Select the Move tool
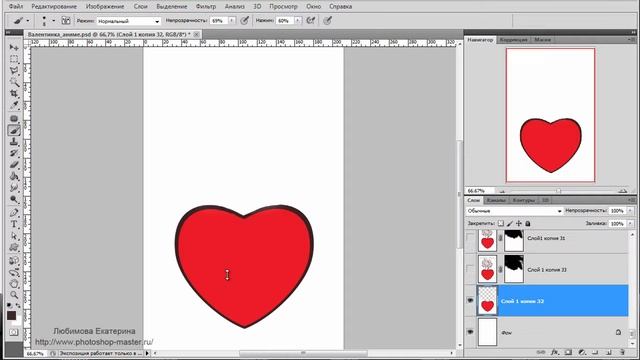 (x=14, y=47)
